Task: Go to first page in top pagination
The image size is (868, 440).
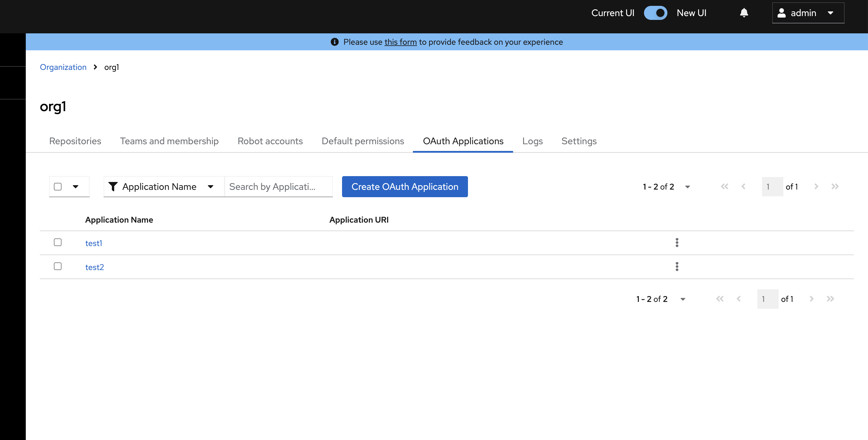Action: [724, 187]
